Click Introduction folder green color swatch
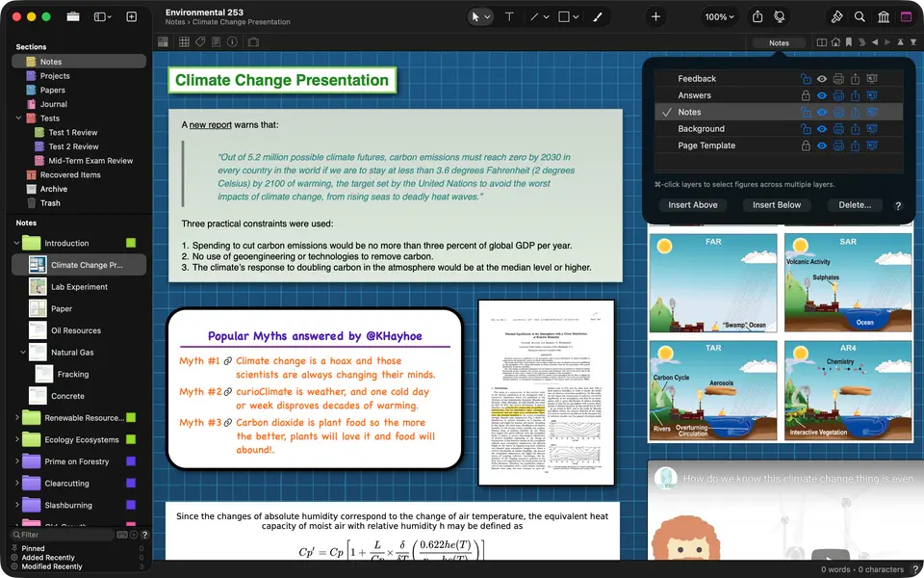This screenshot has width=924, height=578. coord(131,243)
